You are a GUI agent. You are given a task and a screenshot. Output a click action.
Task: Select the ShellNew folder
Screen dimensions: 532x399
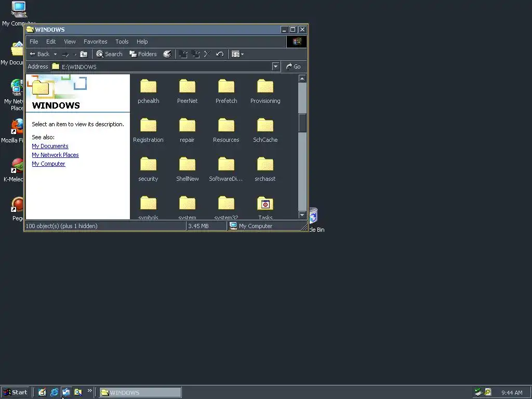pos(187,169)
